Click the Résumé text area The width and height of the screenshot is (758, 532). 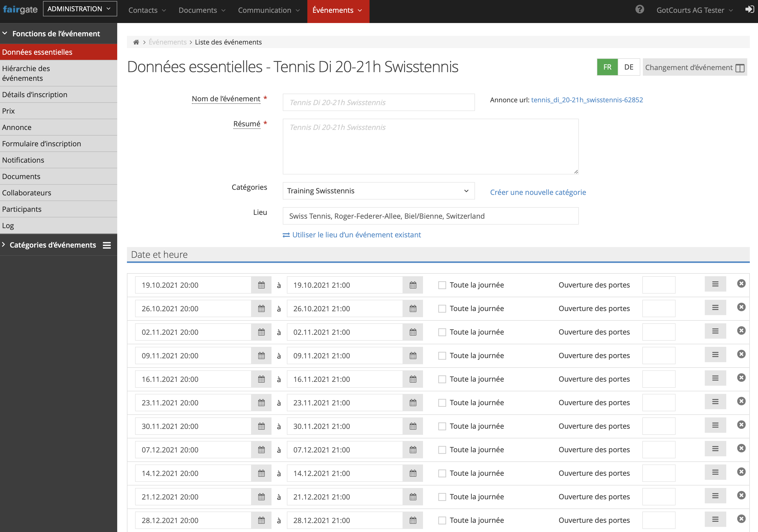click(430, 147)
